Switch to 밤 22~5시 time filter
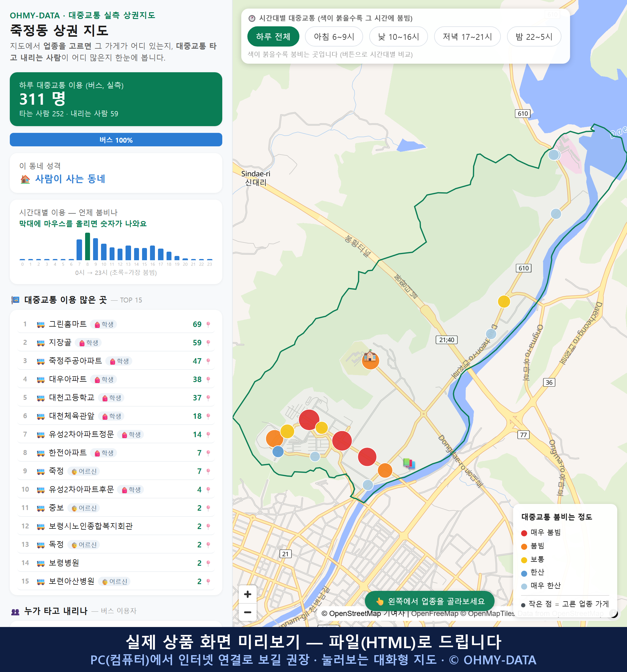Screen dimensions: 627x672 (534, 36)
